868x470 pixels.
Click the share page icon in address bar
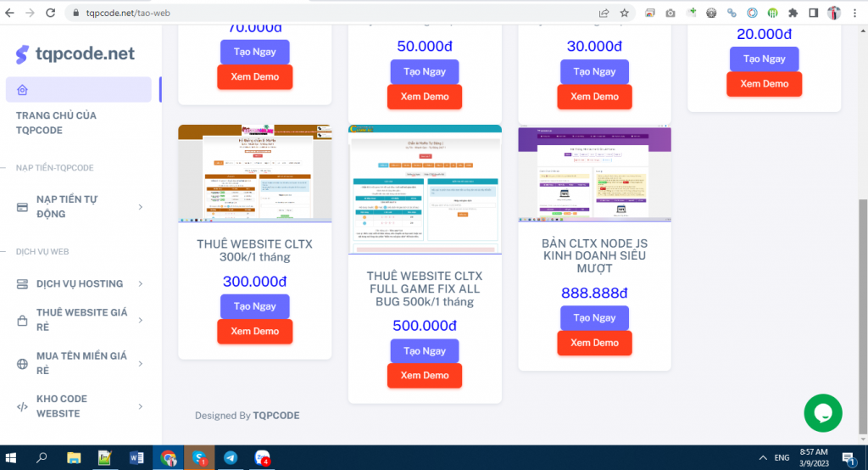[x=604, y=13]
